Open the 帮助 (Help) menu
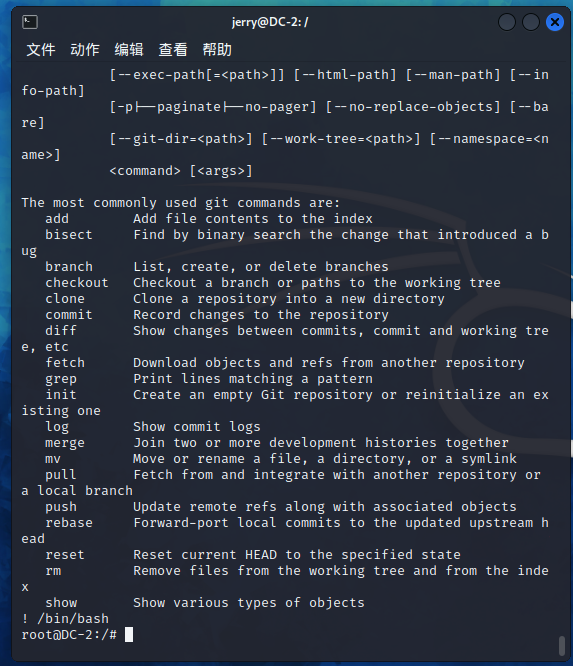The image size is (573, 666). 217,50
